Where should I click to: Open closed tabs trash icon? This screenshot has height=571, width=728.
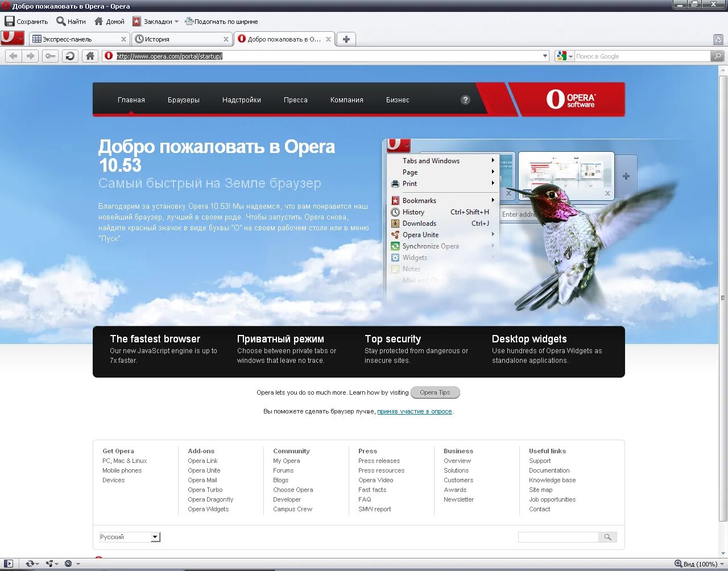click(718, 39)
